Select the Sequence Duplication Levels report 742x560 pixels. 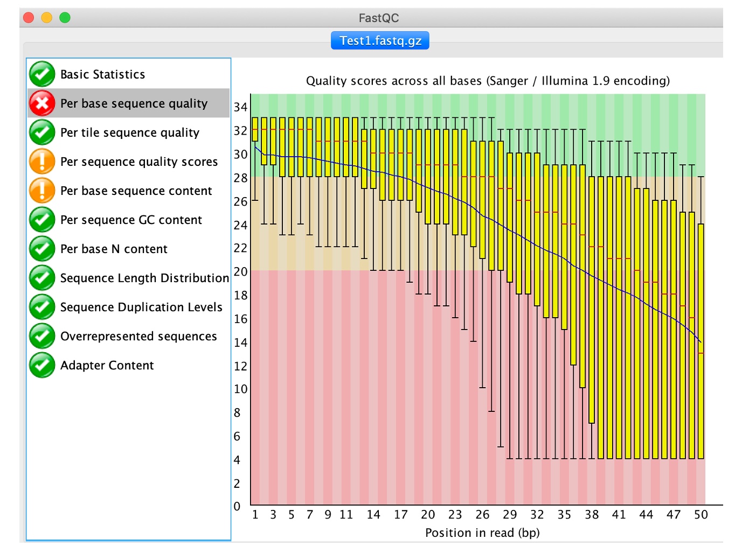tap(141, 307)
